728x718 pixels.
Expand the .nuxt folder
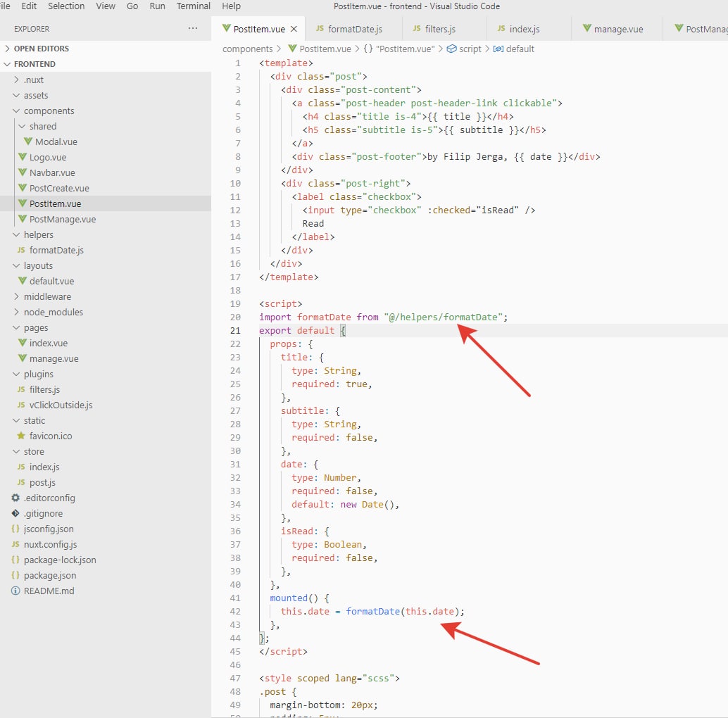coord(16,80)
